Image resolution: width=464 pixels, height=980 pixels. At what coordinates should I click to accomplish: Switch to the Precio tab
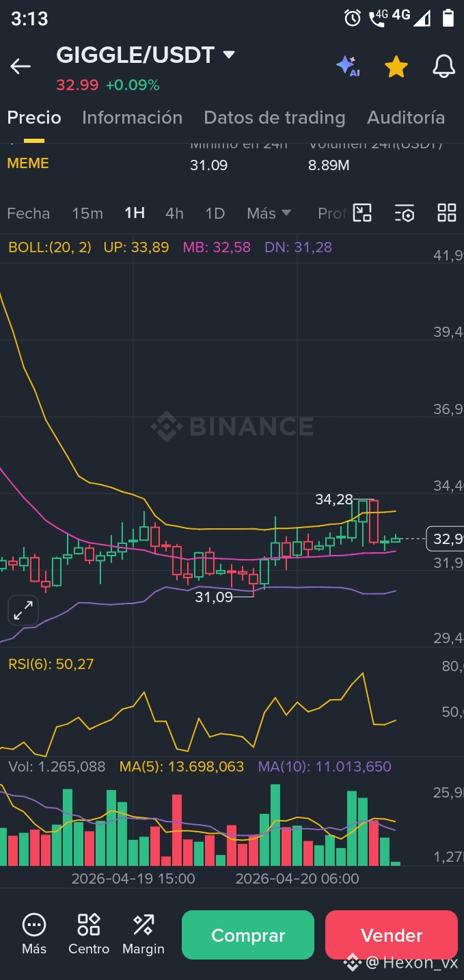[34, 118]
